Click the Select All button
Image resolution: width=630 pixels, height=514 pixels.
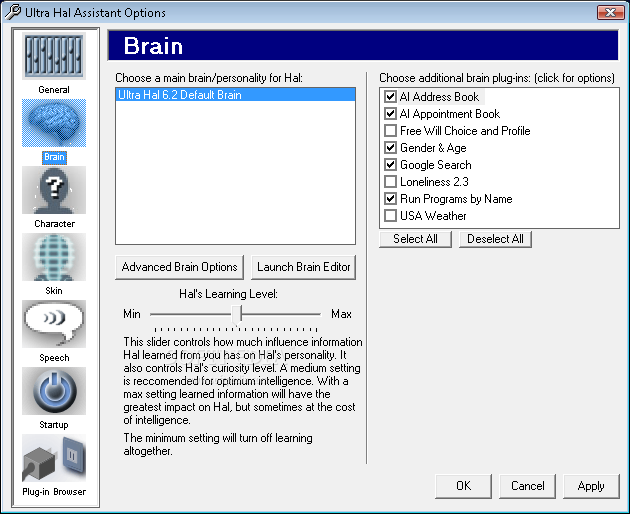(x=415, y=239)
